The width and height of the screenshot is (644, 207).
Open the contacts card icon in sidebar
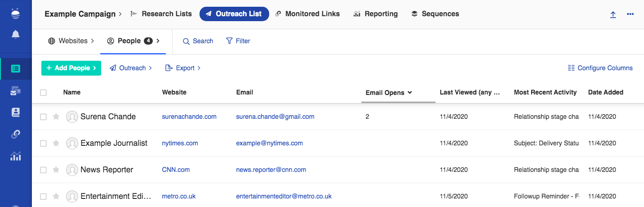(x=16, y=112)
